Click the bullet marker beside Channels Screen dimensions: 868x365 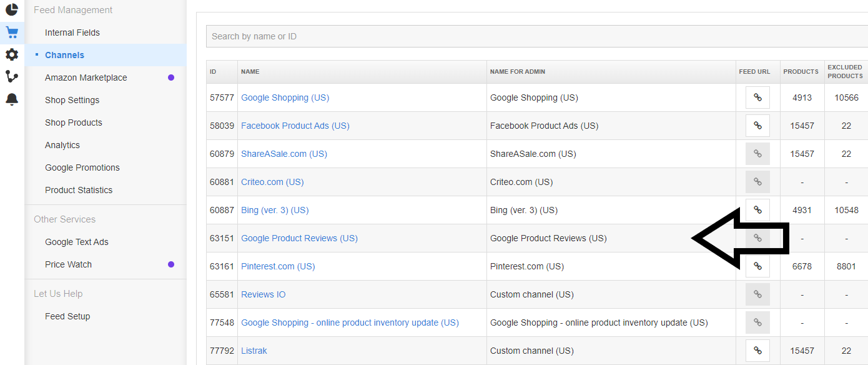point(36,55)
